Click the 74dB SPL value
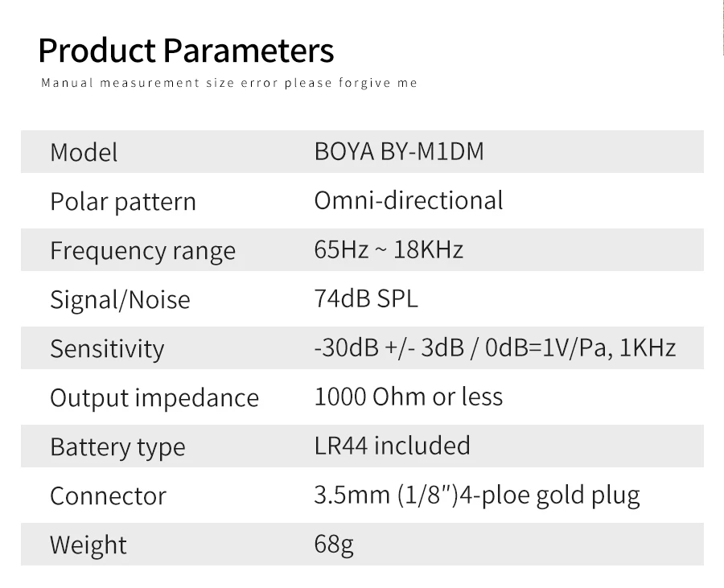Viewport: 724px width, 588px height. [366, 298]
